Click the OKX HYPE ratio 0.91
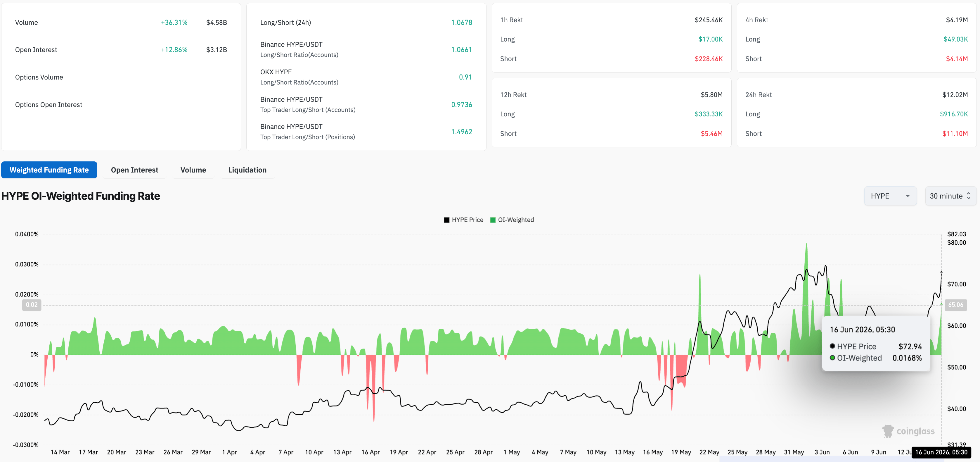 (x=466, y=77)
